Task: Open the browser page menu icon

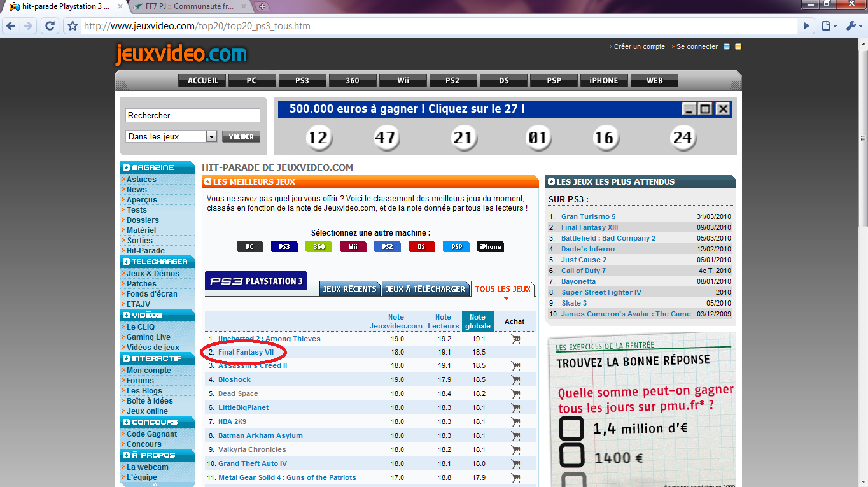Action: [x=829, y=26]
